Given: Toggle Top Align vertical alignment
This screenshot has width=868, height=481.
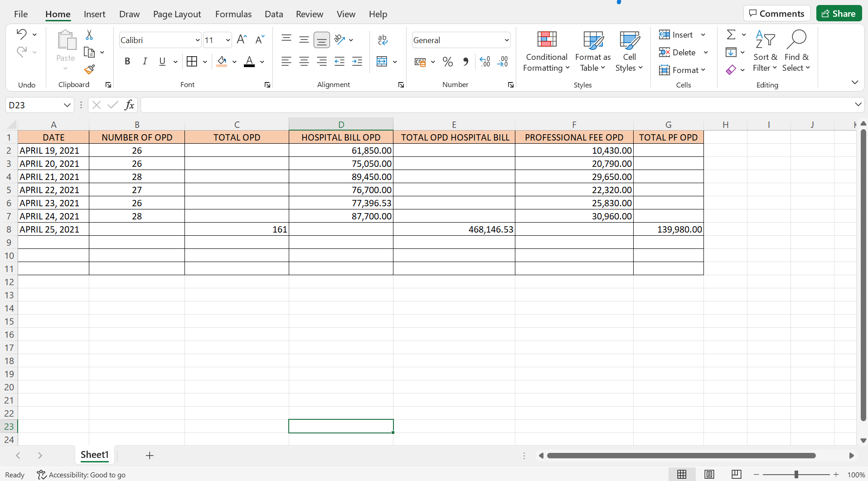Looking at the screenshot, I should (x=286, y=40).
